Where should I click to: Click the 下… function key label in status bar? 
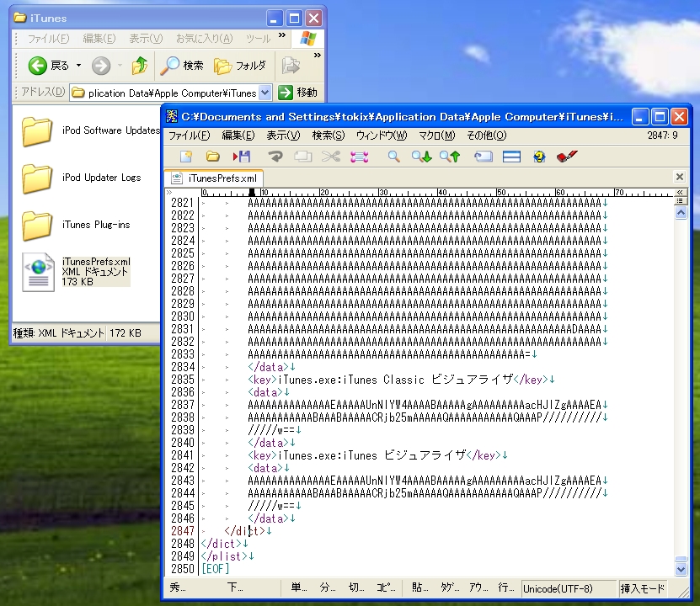point(235,587)
